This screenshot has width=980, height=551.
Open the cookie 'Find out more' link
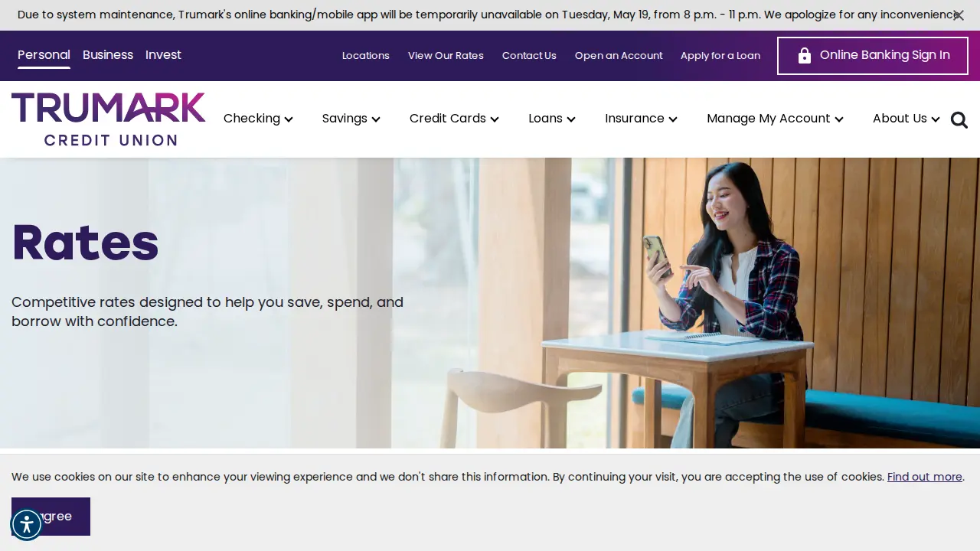(925, 477)
